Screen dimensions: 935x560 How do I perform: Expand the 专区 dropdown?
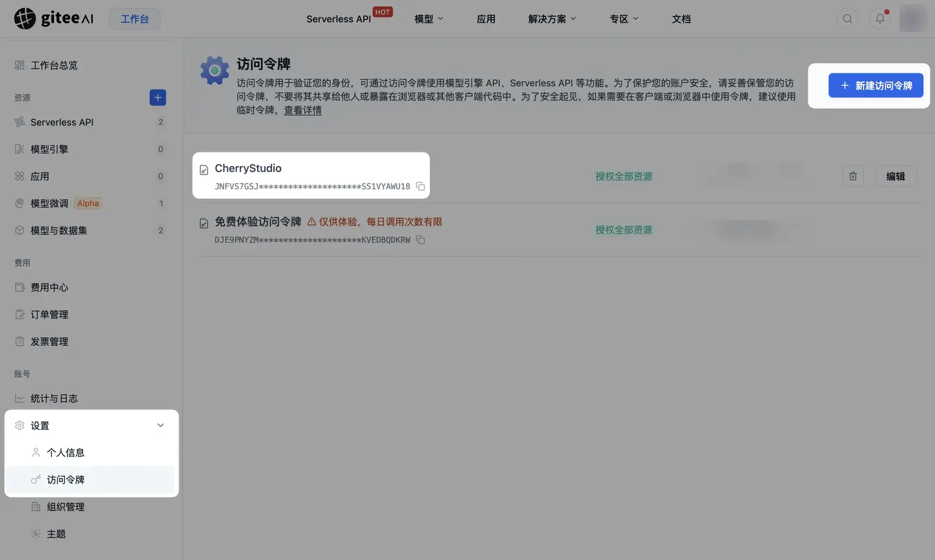[624, 19]
